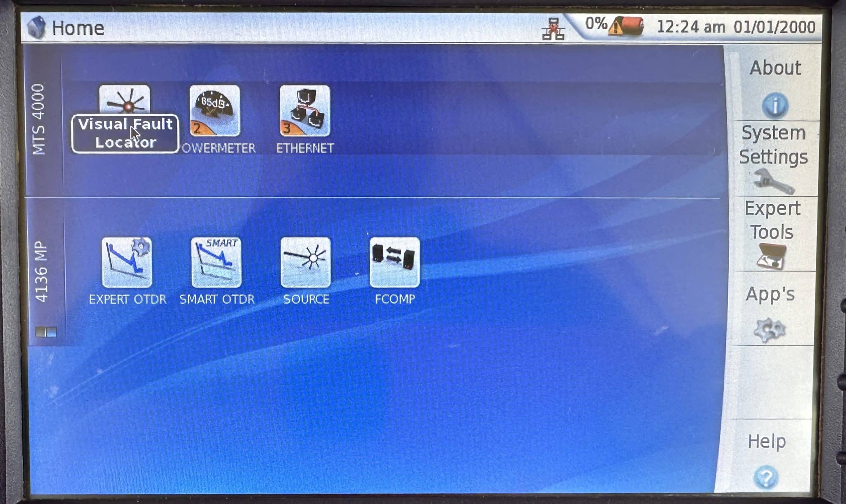Click the ETHERNET label text

[305, 148]
